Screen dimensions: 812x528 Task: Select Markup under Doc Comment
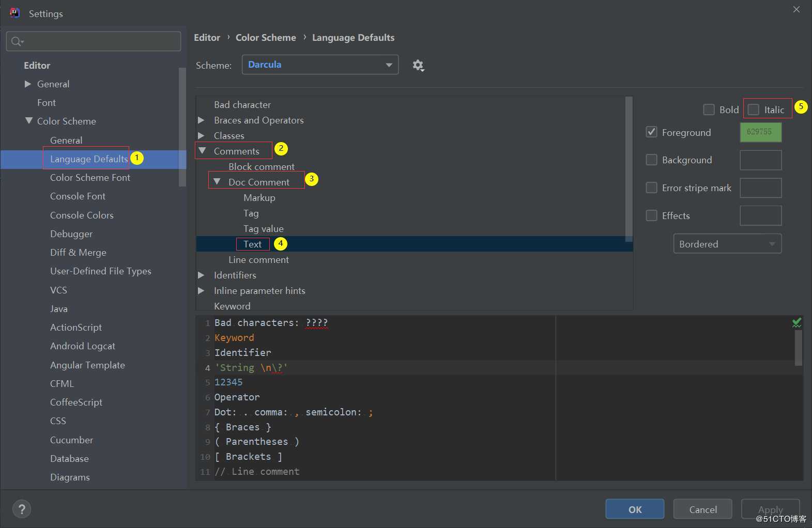(259, 197)
